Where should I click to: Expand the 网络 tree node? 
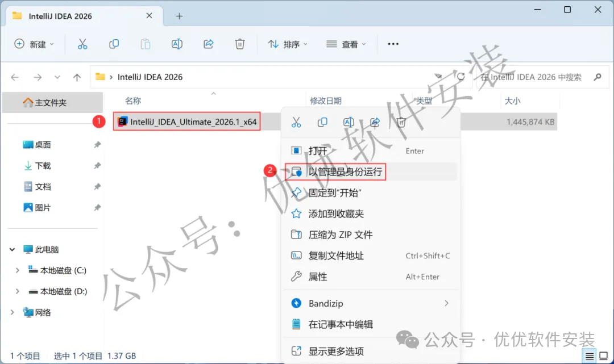tap(12, 312)
